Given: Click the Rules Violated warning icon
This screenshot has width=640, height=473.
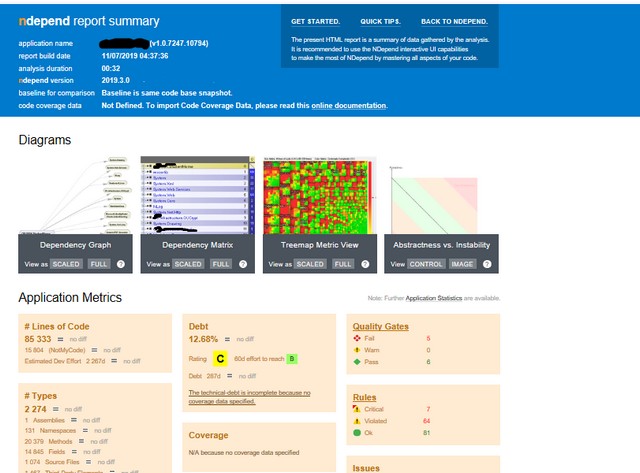Looking at the screenshot, I should (357, 421).
